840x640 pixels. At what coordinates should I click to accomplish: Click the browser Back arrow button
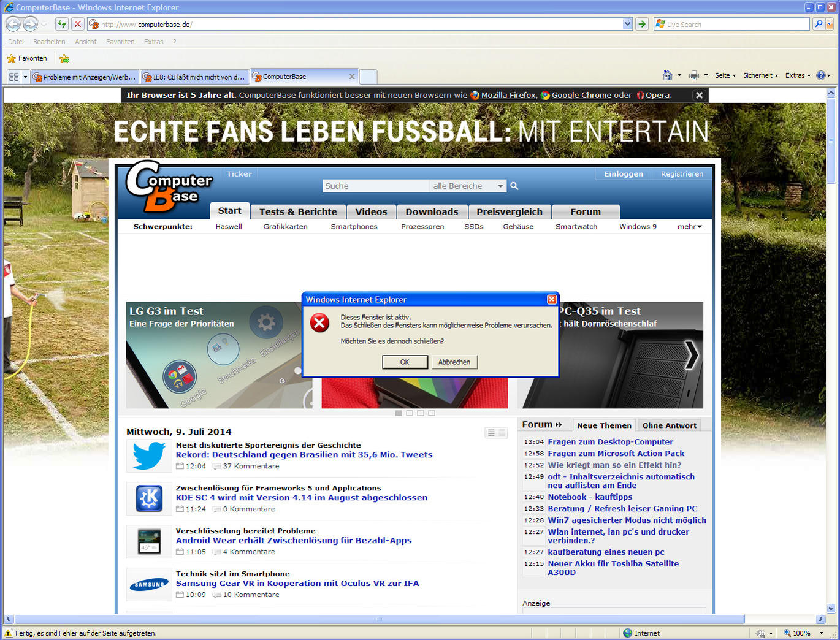point(13,24)
